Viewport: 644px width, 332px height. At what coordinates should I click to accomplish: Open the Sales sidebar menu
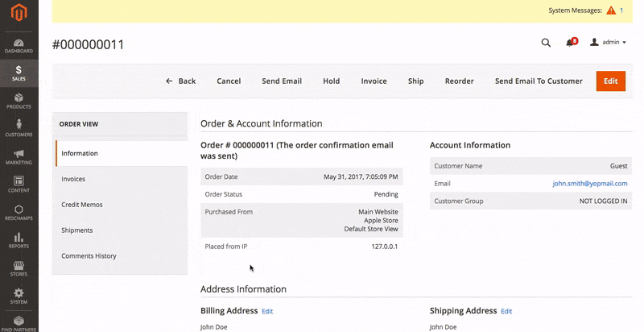coord(19,73)
